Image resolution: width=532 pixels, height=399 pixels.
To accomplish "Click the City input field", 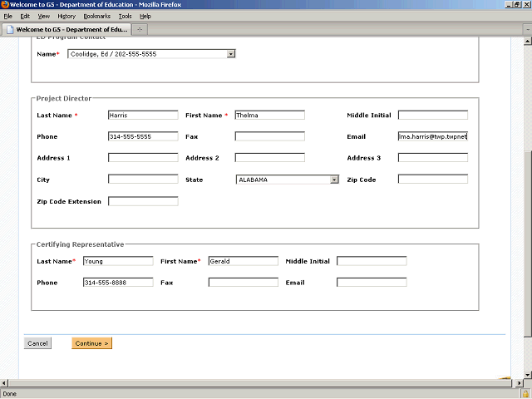I will [143, 180].
